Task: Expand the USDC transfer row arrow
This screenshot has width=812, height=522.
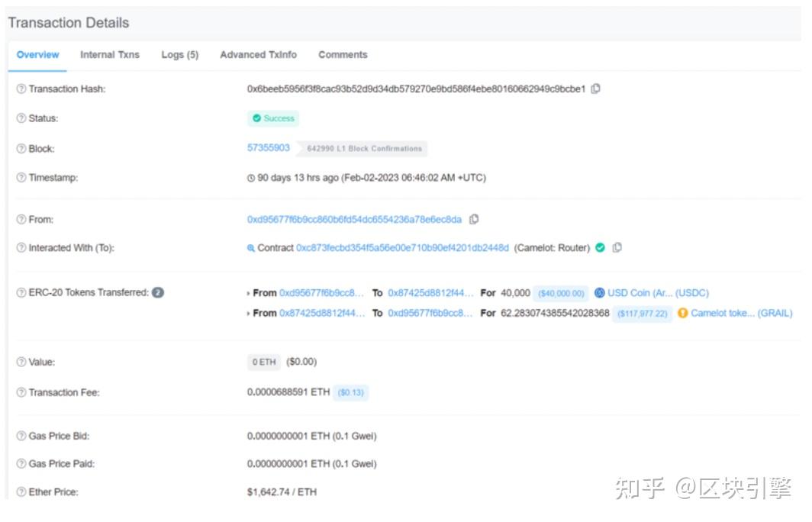Action: [249, 294]
